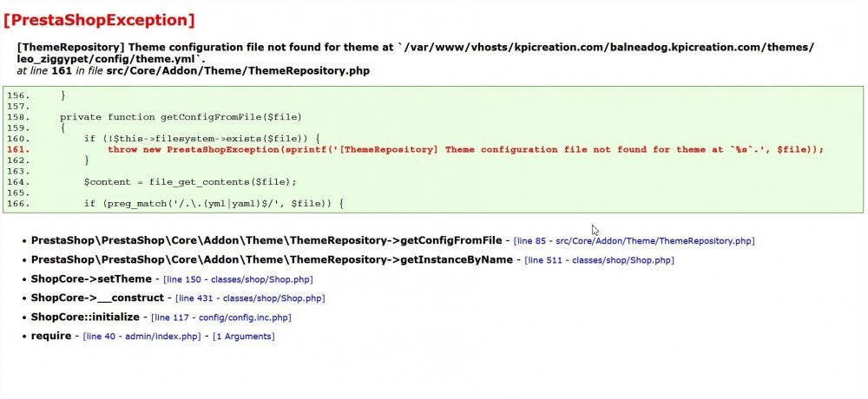
Task: Open the line 40 admin/index.php link
Action: point(141,337)
